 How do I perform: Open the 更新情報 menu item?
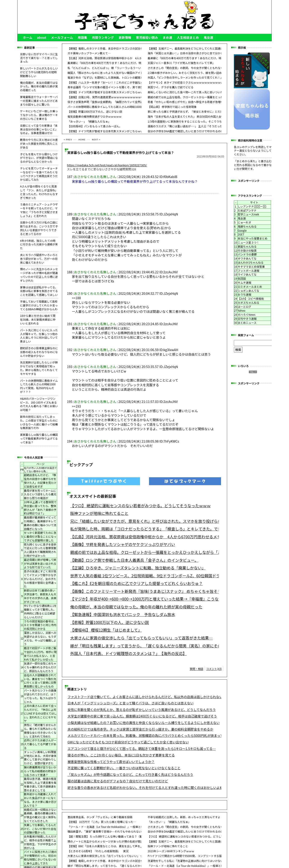click(125, 38)
